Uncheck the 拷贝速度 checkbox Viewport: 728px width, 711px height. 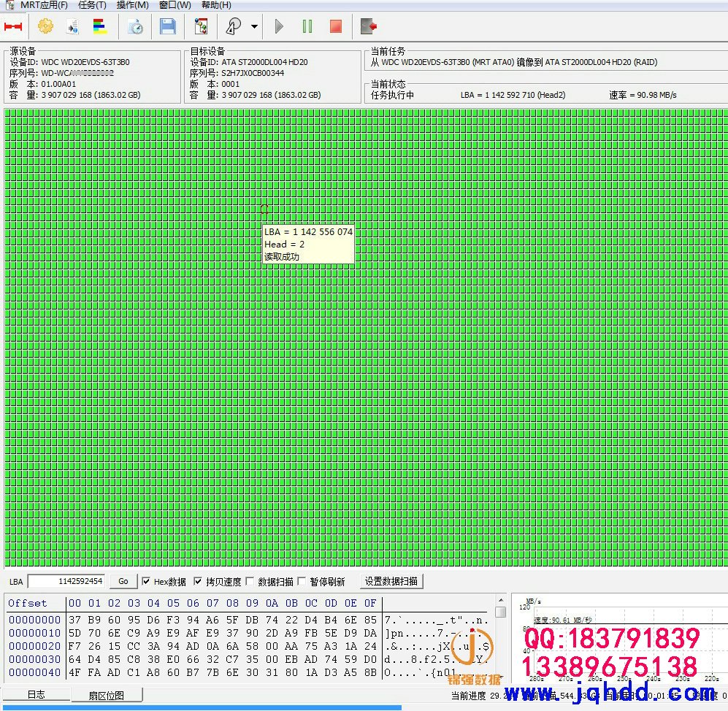[x=198, y=582]
